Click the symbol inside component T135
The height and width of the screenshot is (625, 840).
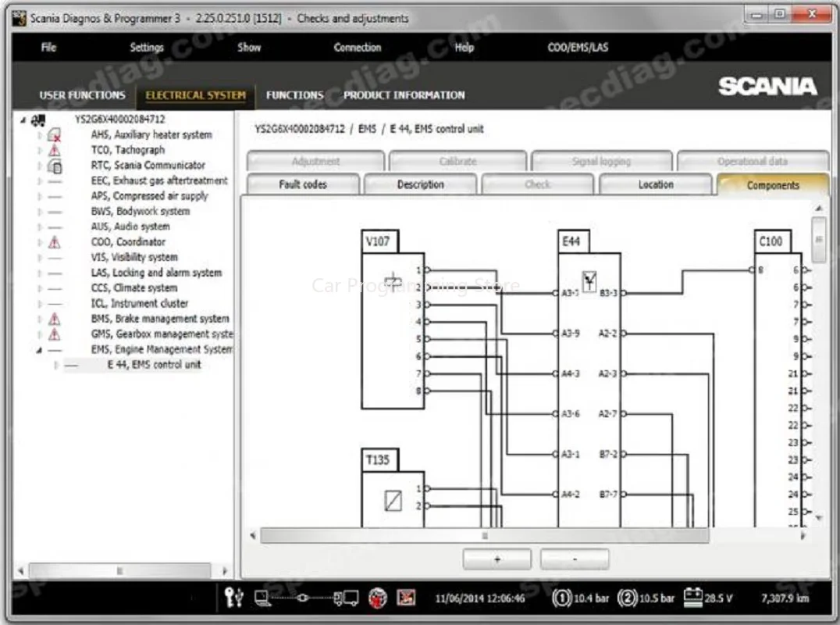(393, 501)
